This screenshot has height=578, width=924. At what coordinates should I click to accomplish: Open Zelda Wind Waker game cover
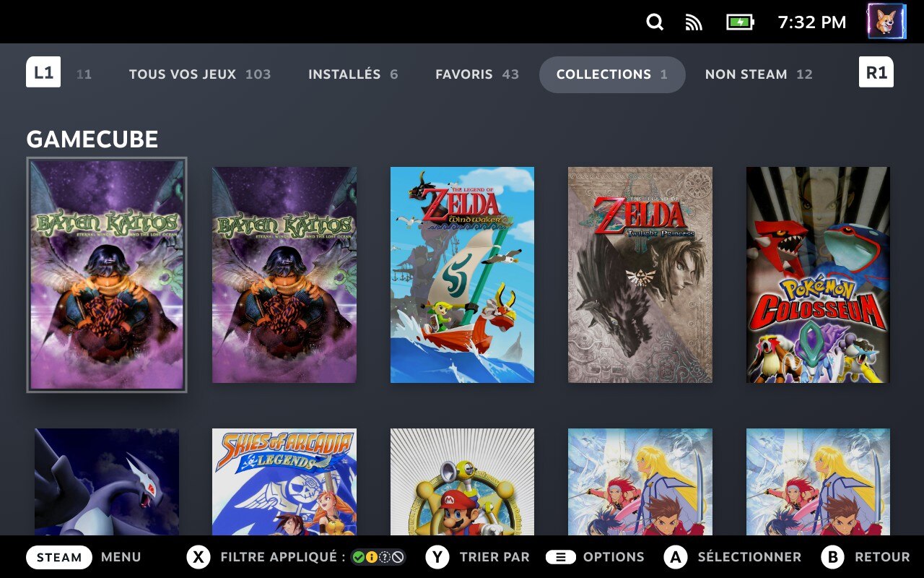tap(462, 275)
